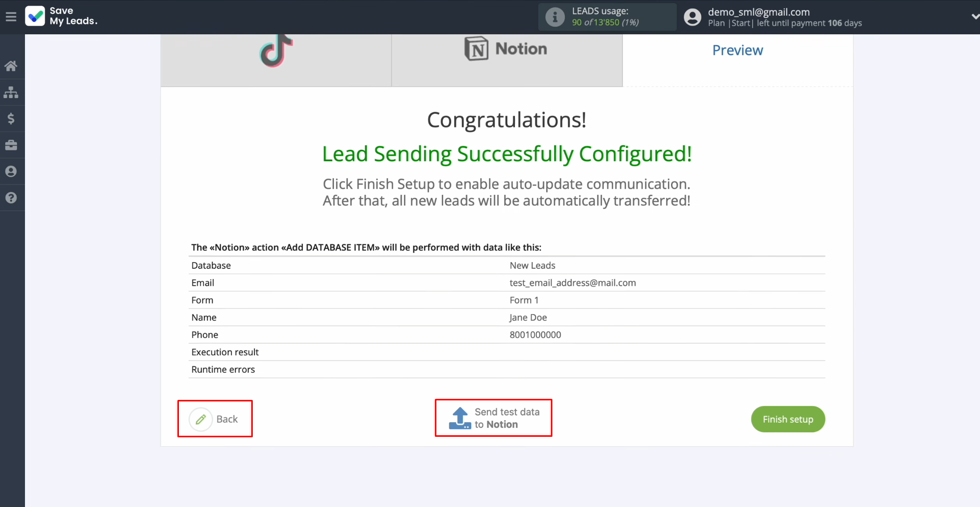Click the LEADS usage 90 of 13'850 text

click(605, 22)
